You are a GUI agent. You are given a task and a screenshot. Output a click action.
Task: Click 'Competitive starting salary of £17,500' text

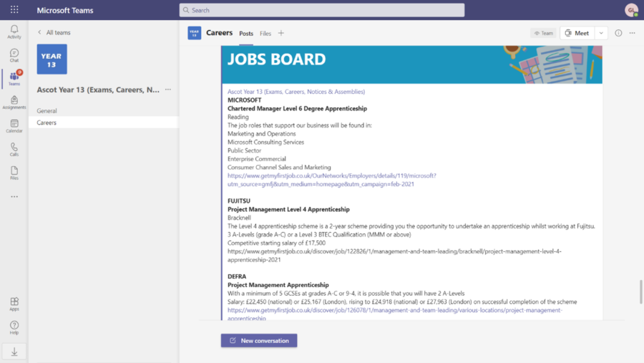276,243
